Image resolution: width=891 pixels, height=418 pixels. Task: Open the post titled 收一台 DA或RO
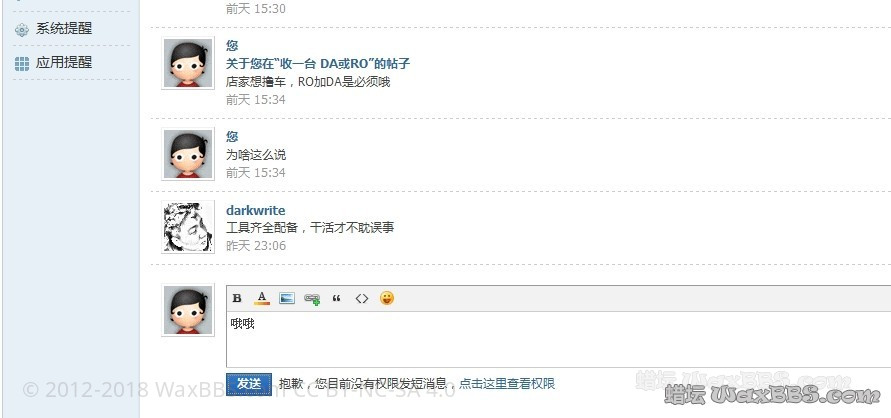coord(318,63)
